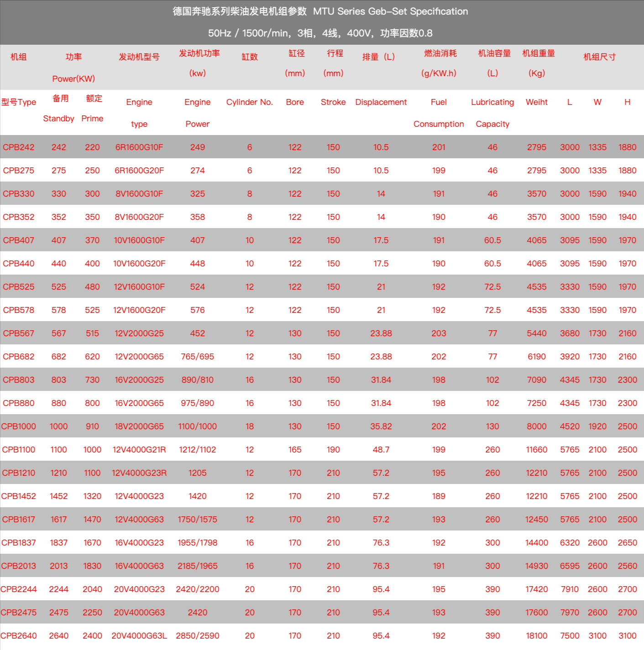Click the Prime sub-header
This screenshot has width=644, height=650.
click(92, 119)
